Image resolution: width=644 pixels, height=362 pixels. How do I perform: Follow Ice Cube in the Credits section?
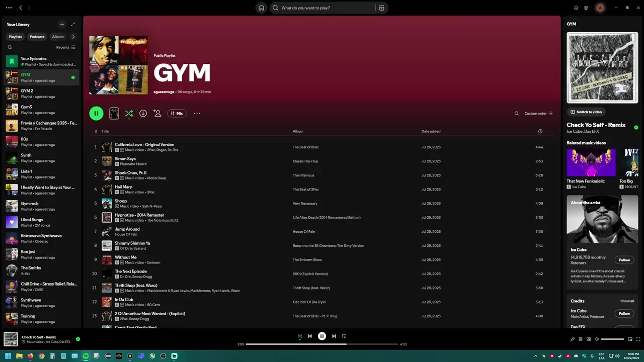[624, 313]
